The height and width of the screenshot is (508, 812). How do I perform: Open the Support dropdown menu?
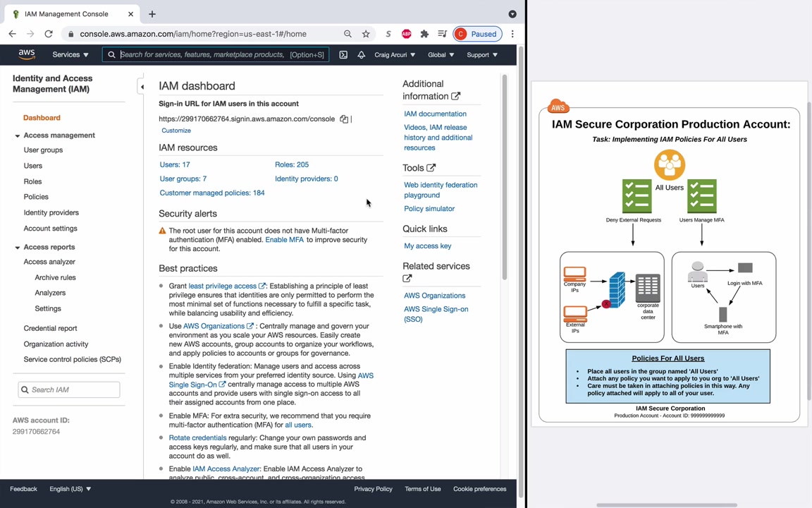(482, 54)
